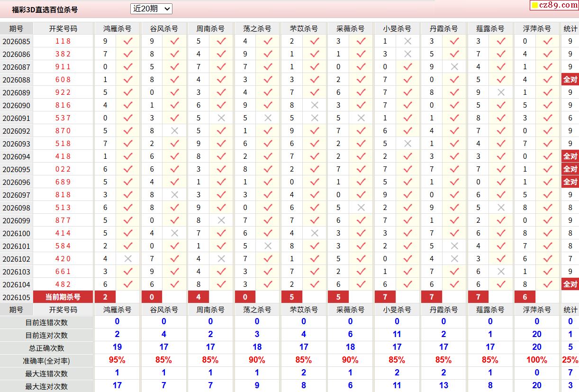Click the 开奖号码 header in the top header row
Image resolution: width=579 pixels, height=392 pixels.
(63, 28)
